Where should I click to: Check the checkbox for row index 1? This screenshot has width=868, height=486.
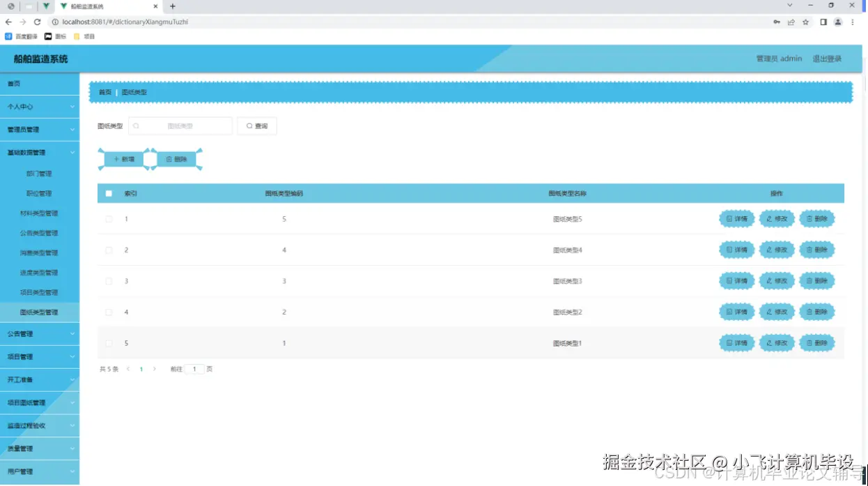point(109,219)
